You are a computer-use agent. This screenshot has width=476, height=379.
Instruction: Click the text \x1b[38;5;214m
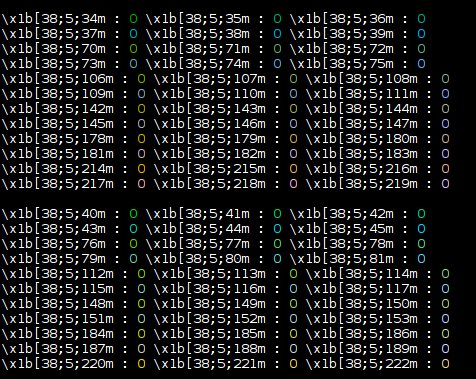pos(58,169)
